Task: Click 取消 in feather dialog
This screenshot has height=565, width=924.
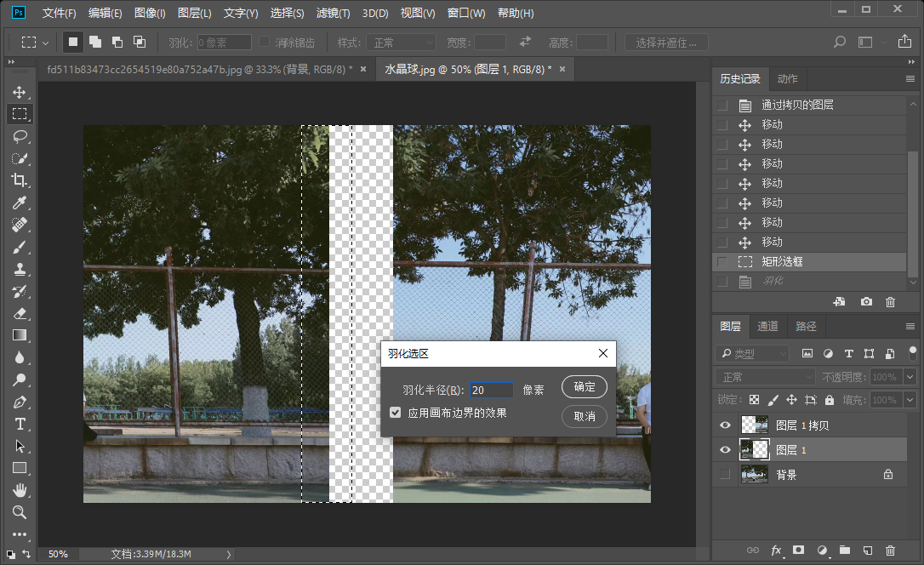Action: coord(585,417)
